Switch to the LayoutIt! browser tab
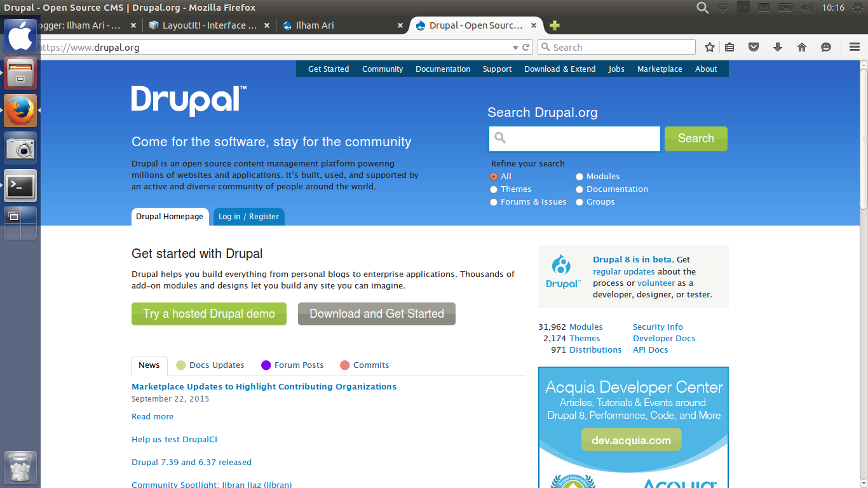Viewport: 868px width, 488px height. pos(210,25)
